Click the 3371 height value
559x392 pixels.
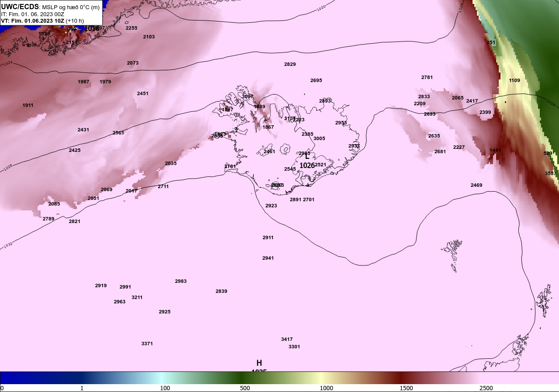tap(147, 344)
